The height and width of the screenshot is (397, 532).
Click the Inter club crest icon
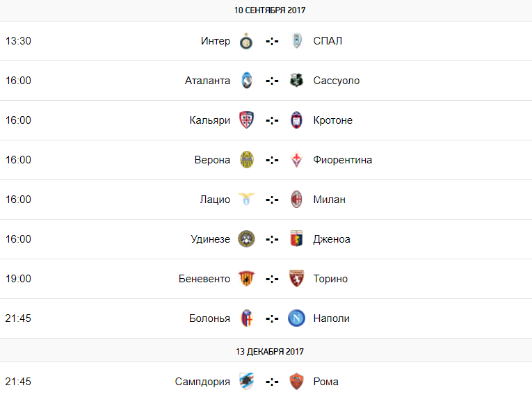pos(246,41)
